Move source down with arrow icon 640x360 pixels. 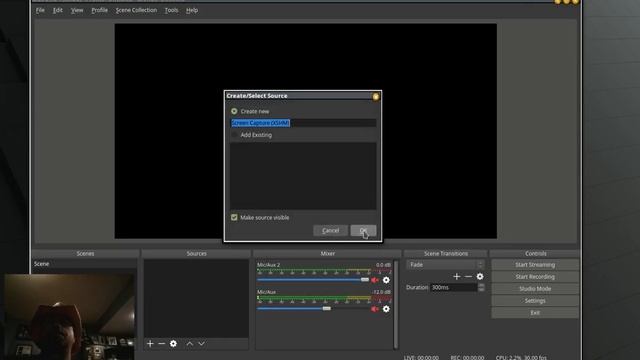point(202,344)
